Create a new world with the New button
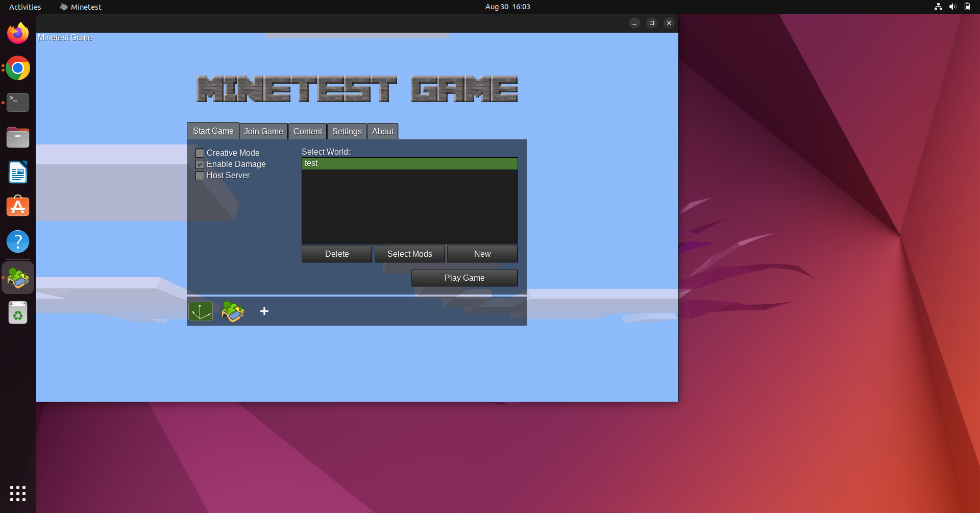This screenshot has width=980, height=513. (482, 254)
